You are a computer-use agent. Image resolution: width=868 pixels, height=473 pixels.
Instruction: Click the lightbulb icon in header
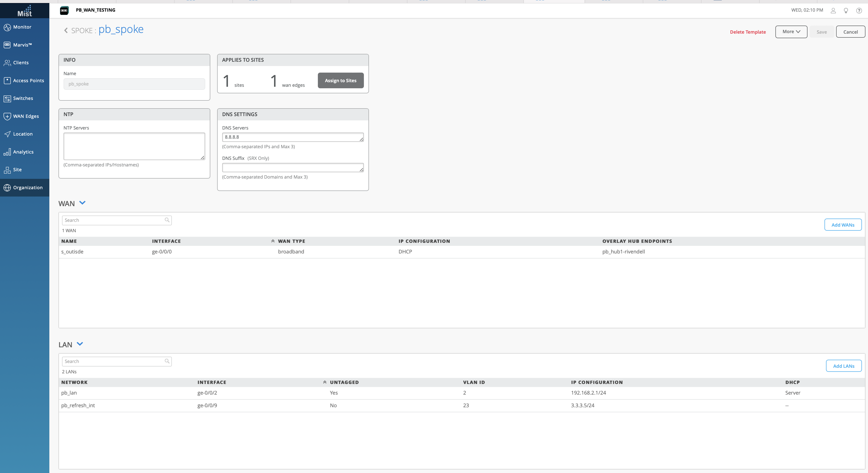[x=846, y=10]
